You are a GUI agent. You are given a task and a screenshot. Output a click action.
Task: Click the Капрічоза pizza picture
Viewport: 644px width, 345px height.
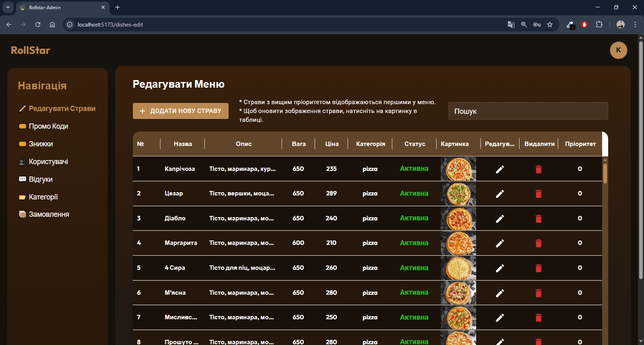458,169
